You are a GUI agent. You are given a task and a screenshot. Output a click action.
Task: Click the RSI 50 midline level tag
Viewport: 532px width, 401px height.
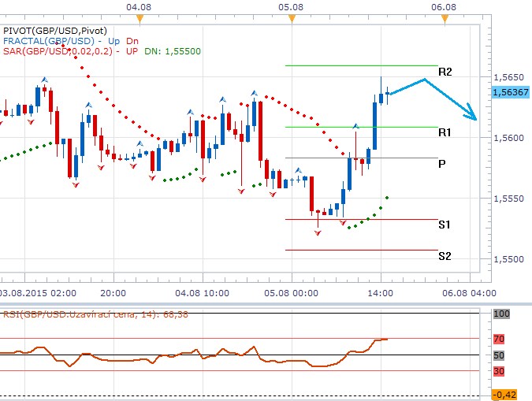[498, 355]
